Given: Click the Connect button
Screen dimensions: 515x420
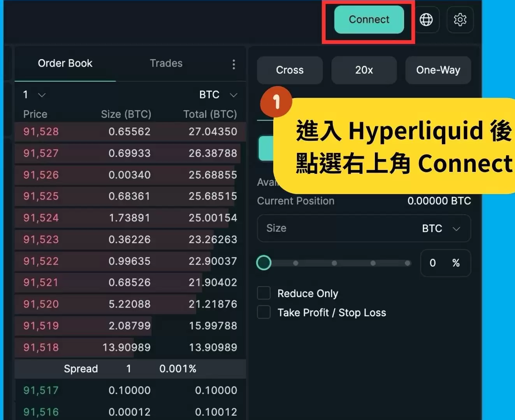Looking at the screenshot, I should click(x=369, y=19).
